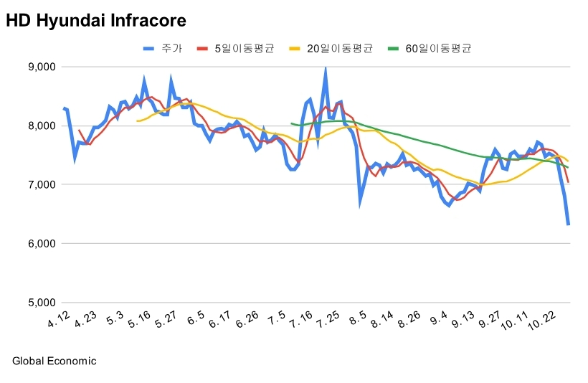The image size is (588, 383).
Task: Click the 7,000 y-axis label
Action: tap(42, 184)
